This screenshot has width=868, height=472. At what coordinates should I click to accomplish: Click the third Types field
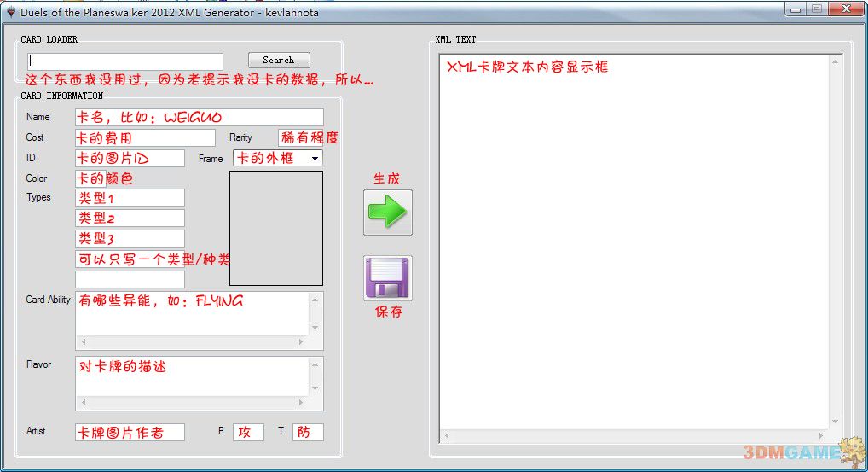pos(130,238)
